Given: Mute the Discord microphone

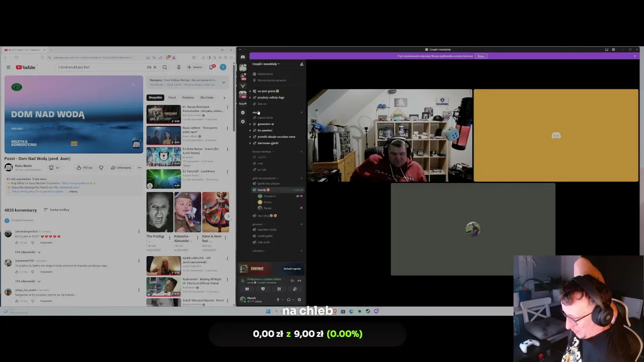Looking at the screenshot, I should 277,300.
